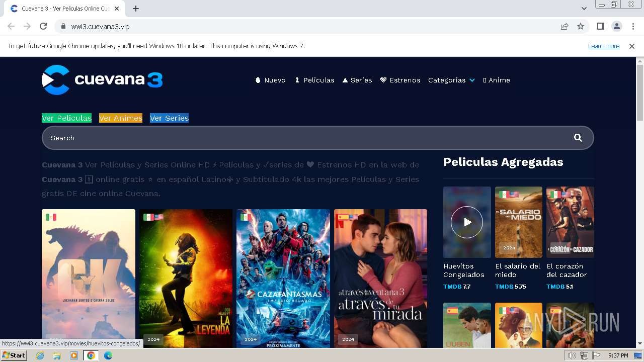This screenshot has width=644, height=362.
Task: Open the Chrome profile icon
Action: [x=616, y=26]
